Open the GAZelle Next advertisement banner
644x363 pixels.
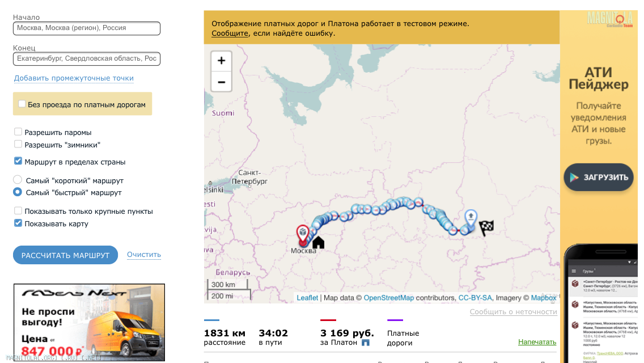click(x=89, y=322)
